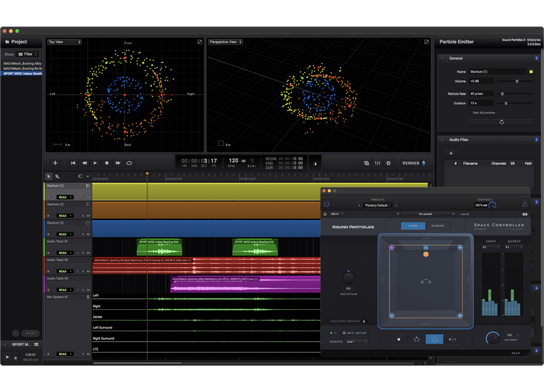Screen dimensions: 544x392
Task: Maximize the Top View viewport
Action: click(x=200, y=42)
